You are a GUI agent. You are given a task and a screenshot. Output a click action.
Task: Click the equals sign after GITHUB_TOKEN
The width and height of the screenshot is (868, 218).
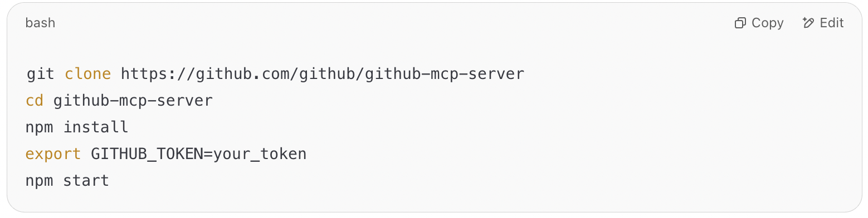[x=208, y=154]
